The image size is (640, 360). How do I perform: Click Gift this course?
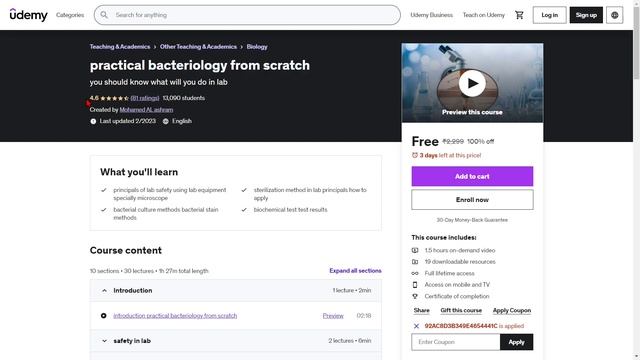click(x=461, y=310)
